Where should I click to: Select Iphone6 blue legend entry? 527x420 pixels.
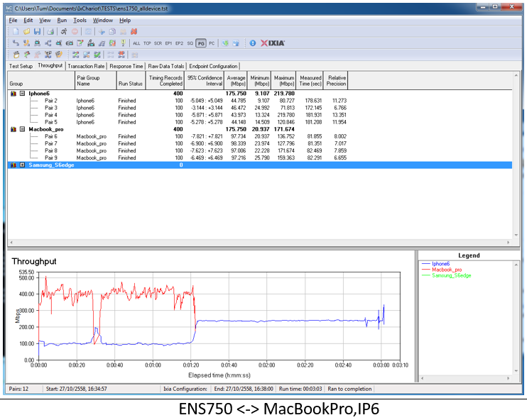pos(435,264)
